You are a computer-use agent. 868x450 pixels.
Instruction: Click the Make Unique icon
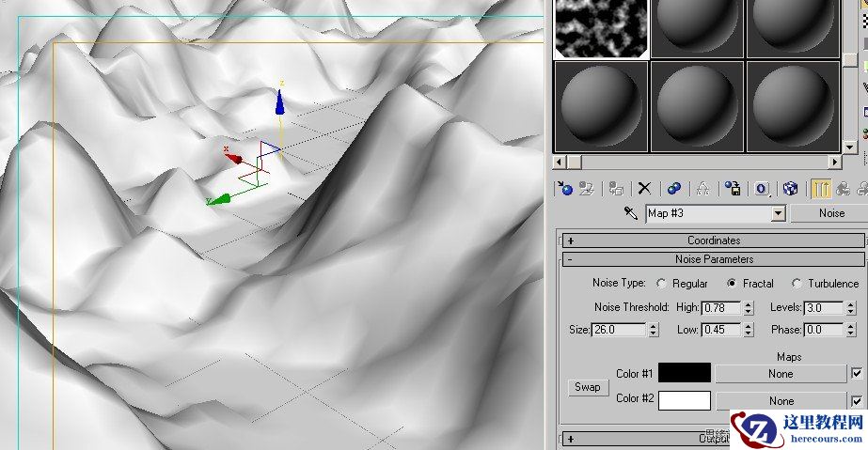coord(703,189)
